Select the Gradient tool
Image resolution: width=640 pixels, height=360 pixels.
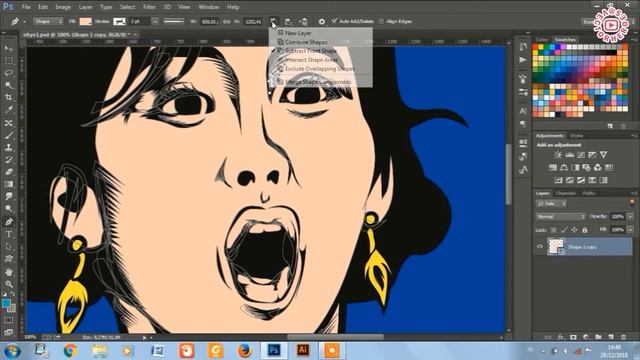pyautogui.click(x=9, y=184)
